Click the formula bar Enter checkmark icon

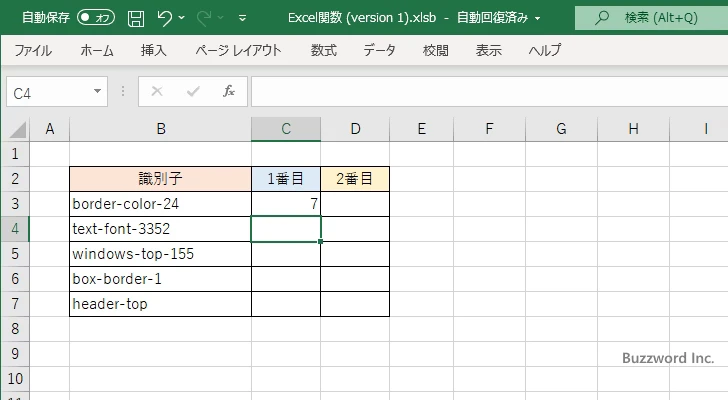[193, 91]
